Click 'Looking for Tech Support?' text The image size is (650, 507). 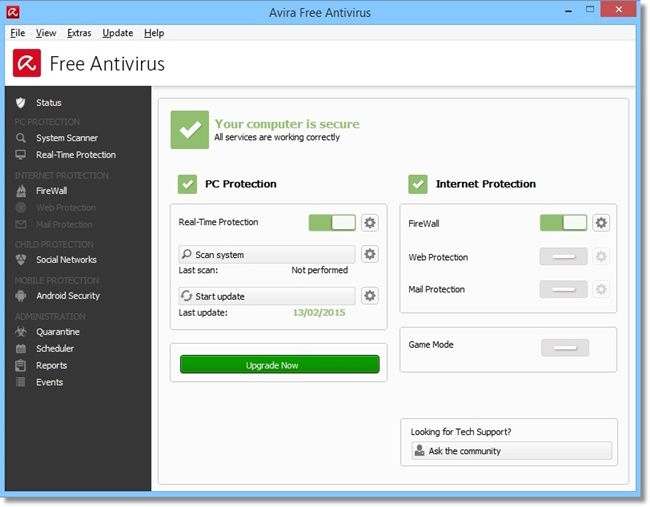[x=461, y=432]
